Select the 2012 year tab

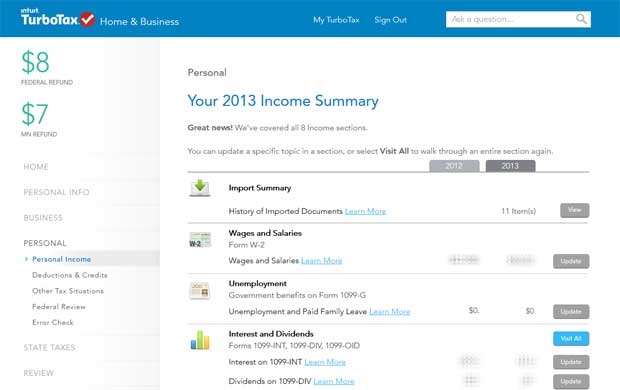[454, 166]
